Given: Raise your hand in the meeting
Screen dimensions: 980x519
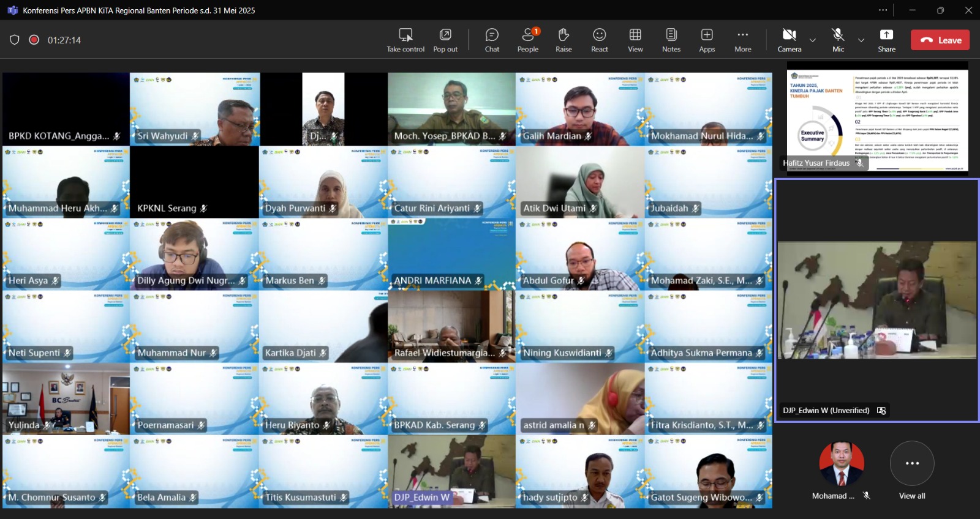Looking at the screenshot, I should [563, 40].
